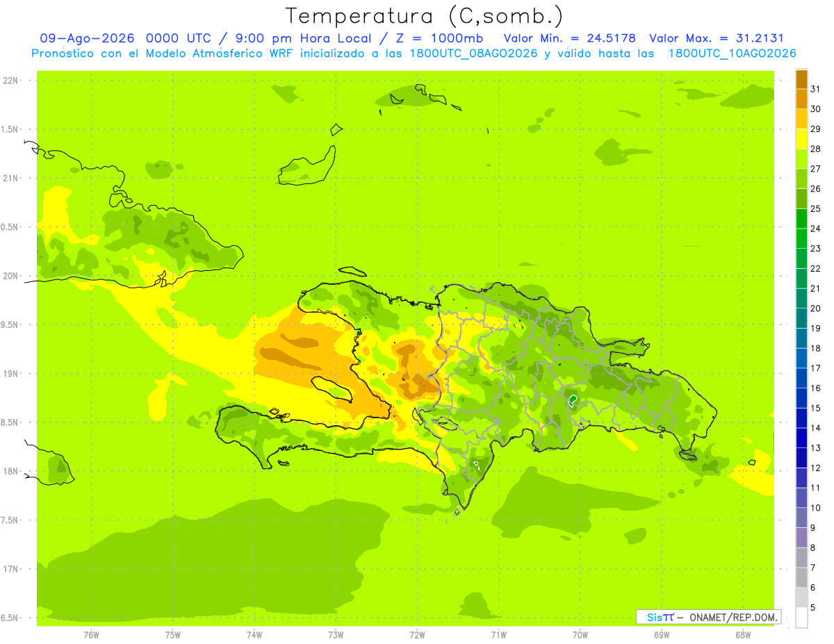The width and height of the screenshot is (834, 644).
Task: Click the date text '09-Ago-2026'
Action: (88, 38)
